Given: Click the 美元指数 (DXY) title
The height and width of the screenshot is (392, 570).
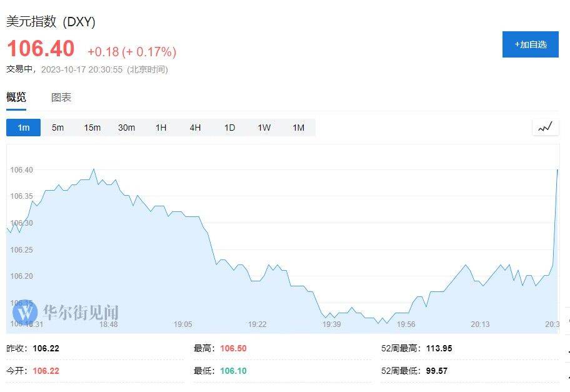Looking at the screenshot, I should (51, 21).
